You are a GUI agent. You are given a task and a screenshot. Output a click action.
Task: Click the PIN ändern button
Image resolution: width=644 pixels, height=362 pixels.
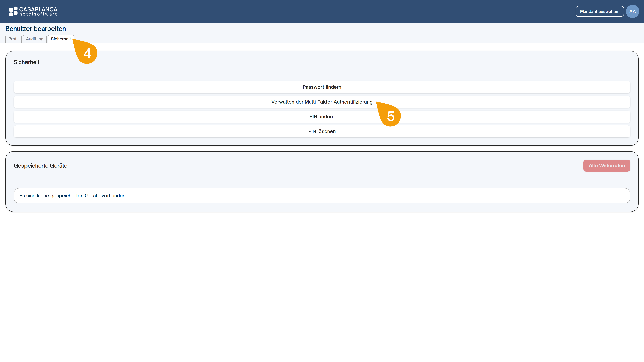click(322, 117)
